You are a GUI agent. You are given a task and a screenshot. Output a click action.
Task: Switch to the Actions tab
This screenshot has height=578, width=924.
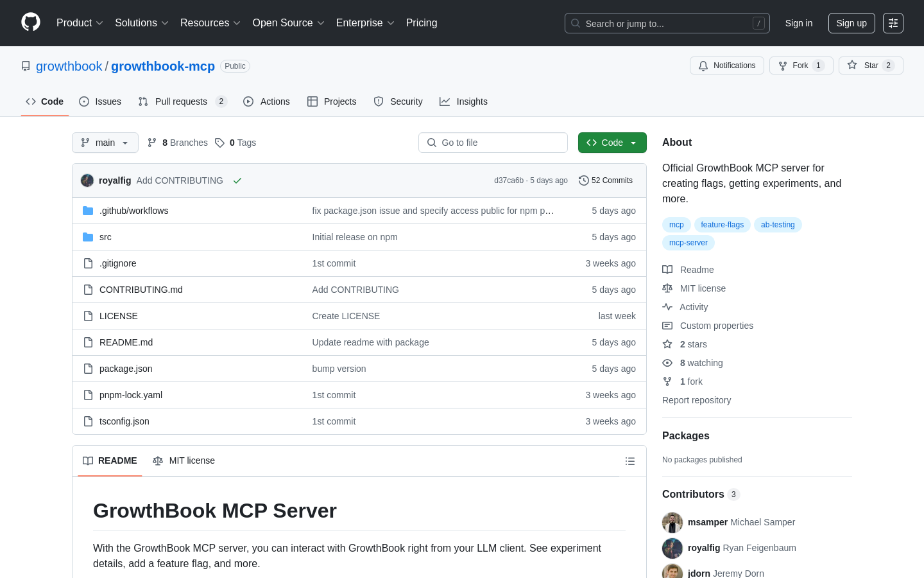tap(266, 101)
